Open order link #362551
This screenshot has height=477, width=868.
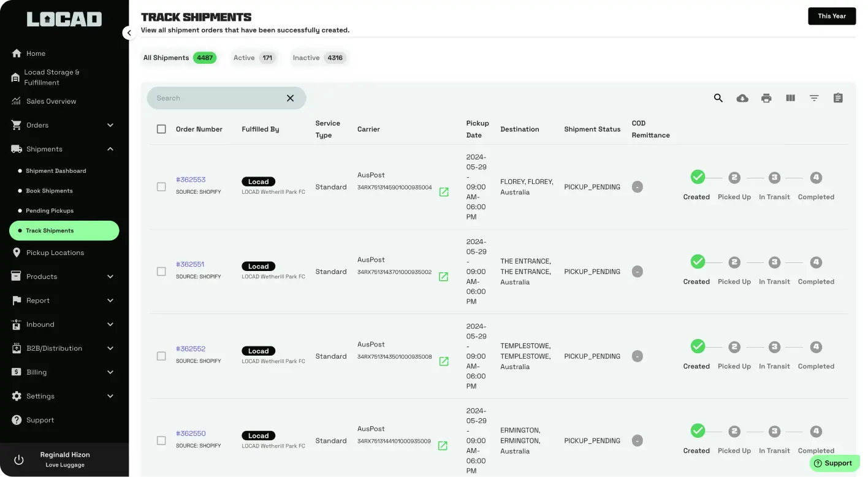coord(190,264)
